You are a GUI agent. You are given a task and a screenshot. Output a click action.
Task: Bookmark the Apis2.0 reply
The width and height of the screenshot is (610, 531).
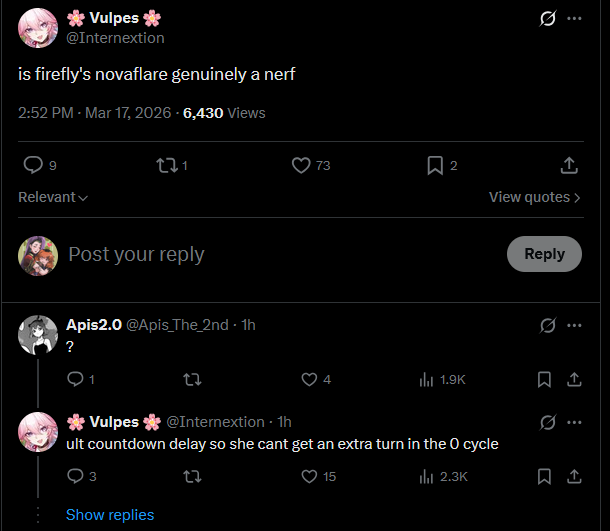[544, 379]
